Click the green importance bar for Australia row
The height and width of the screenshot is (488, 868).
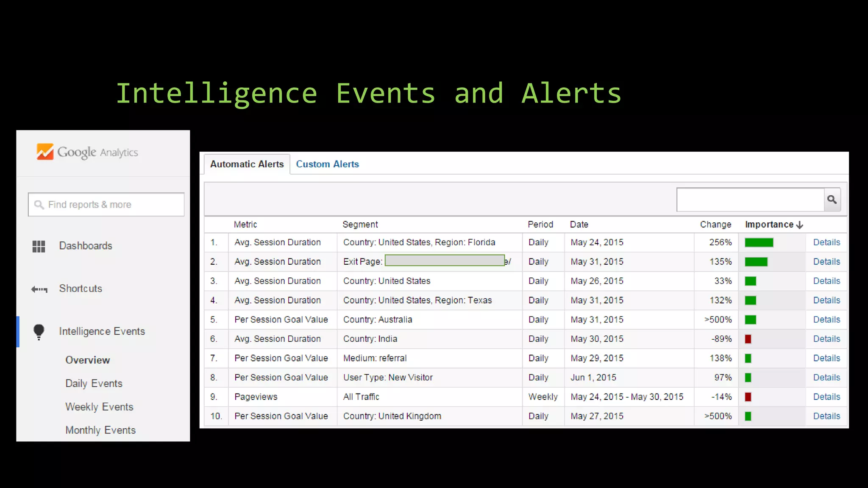point(751,320)
